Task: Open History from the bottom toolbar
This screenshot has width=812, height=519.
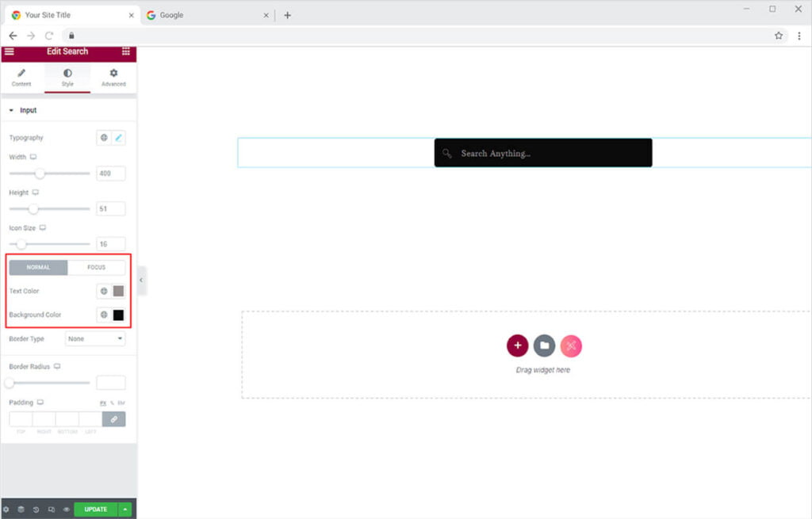Action: click(x=36, y=509)
